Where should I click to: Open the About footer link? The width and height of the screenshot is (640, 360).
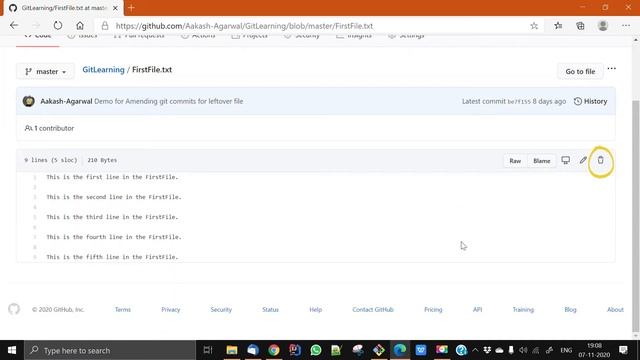[x=615, y=309]
